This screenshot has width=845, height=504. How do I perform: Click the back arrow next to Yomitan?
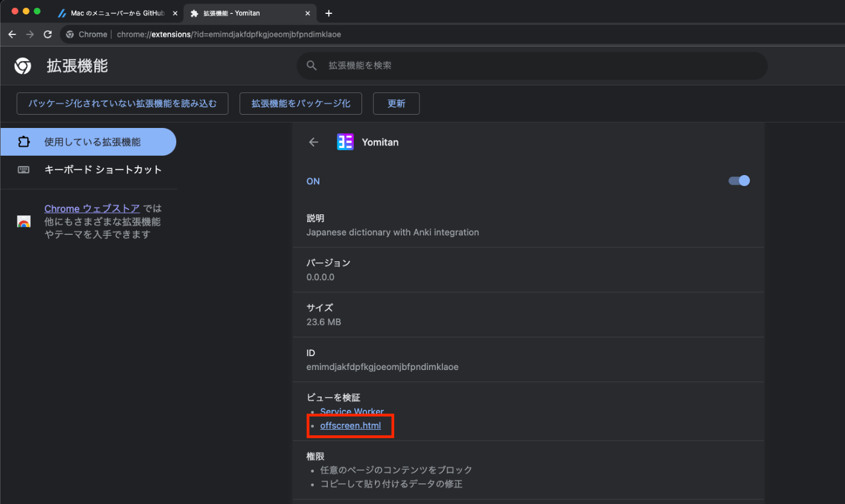[x=313, y=142]
